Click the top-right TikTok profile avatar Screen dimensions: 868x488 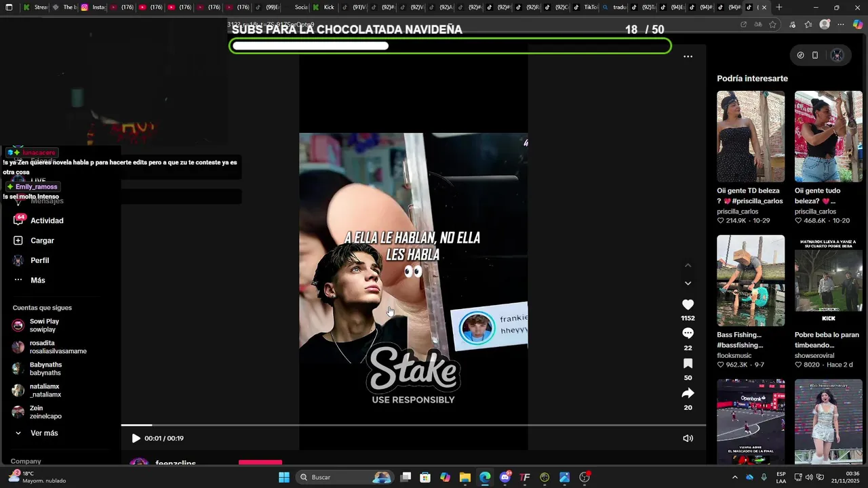coord(837,56)
